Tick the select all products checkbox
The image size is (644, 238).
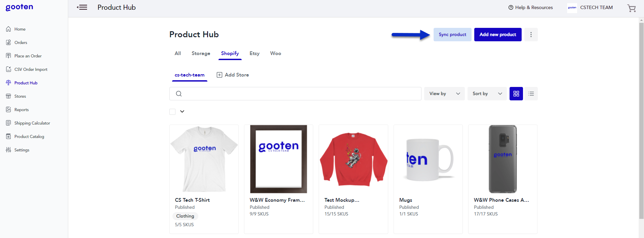click(x=172, y=111)
